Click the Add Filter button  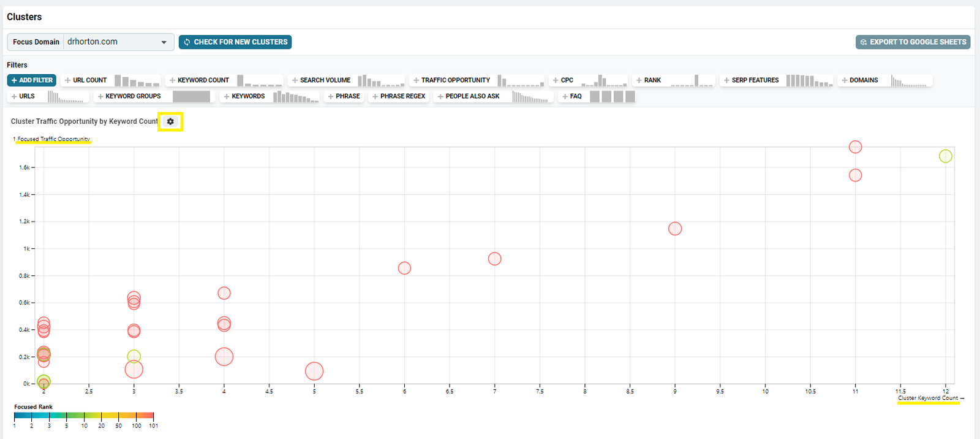pos(32,80)
